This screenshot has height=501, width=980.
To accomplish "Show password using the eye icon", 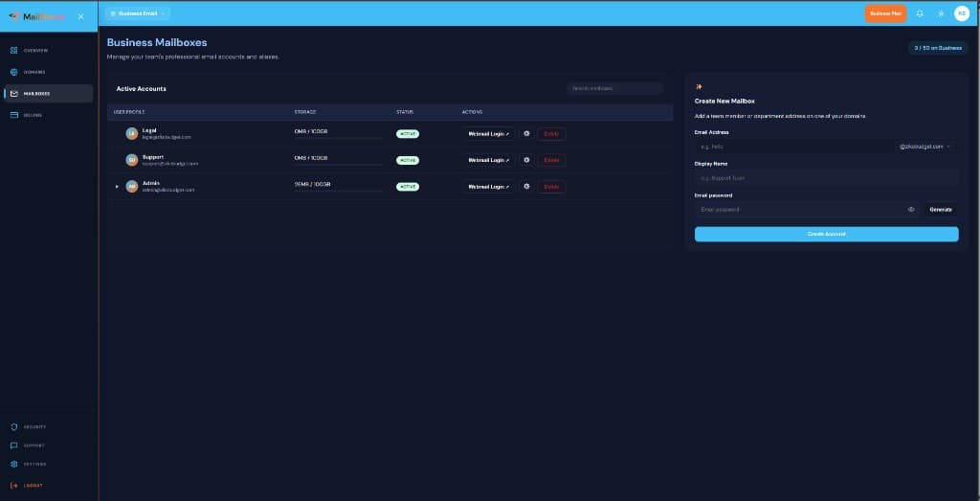I will tap(911, 210).
